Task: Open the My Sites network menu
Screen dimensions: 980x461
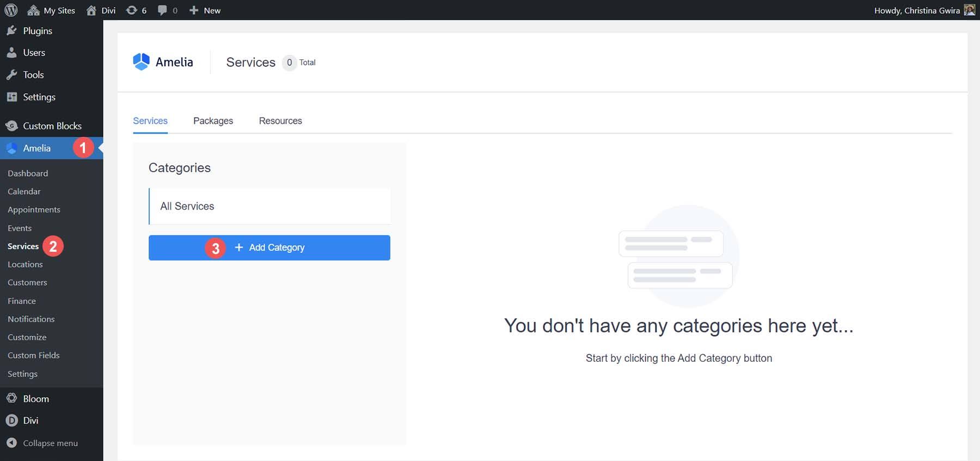Action: point(51,10)
